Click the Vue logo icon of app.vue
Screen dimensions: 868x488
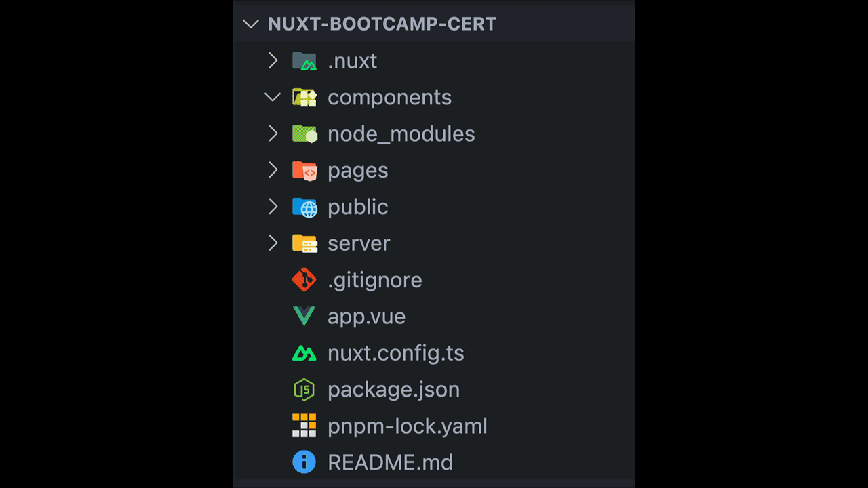pos(304,317)
